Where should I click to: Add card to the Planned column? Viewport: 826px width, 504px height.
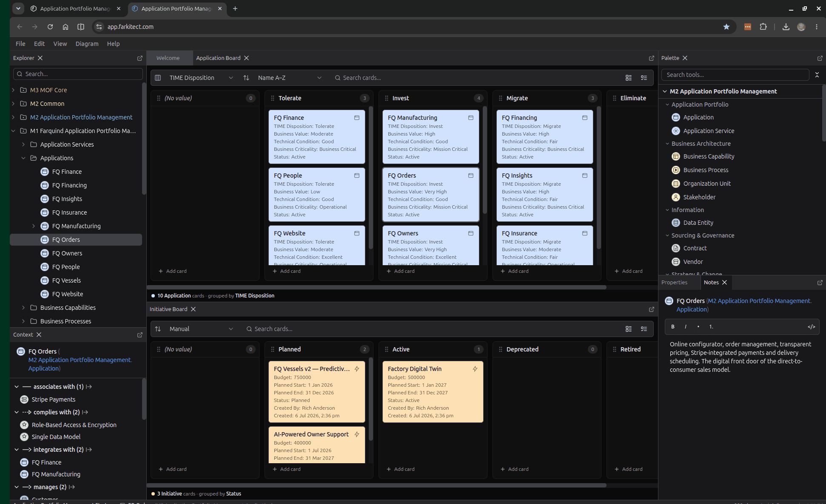click(286, 469)
